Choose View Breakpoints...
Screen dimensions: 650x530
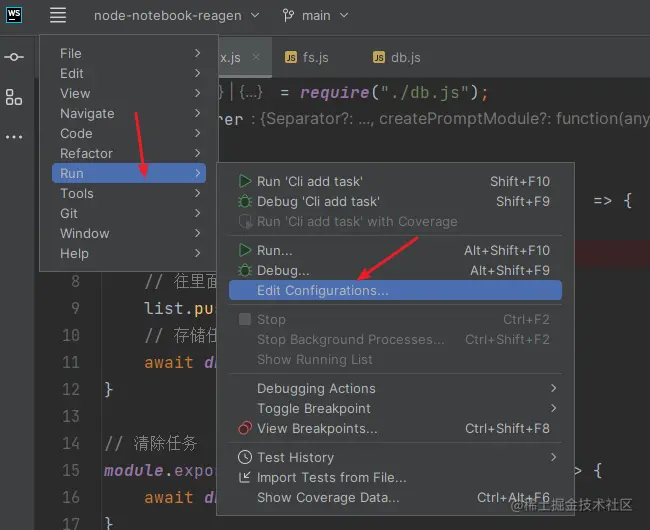point(395,428)
